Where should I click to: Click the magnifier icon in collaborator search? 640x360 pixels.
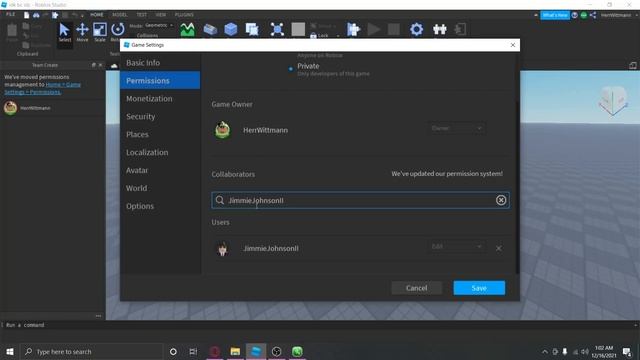(220, 200)
